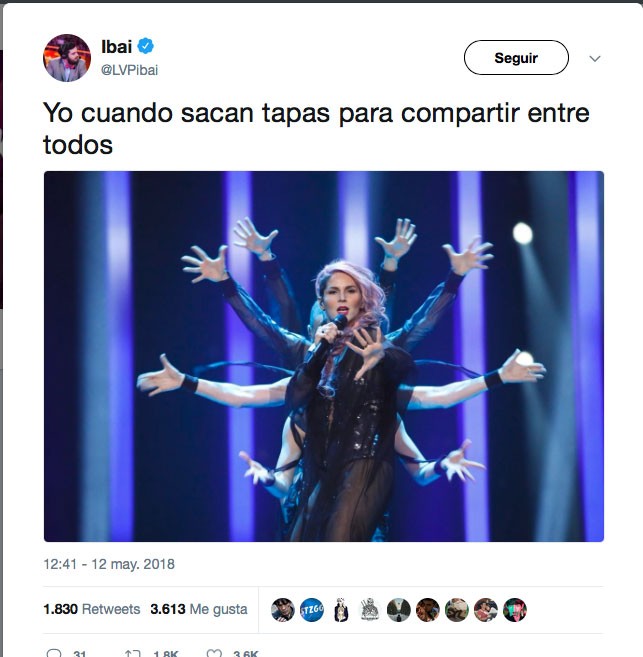Open the tweet options chevron dropdown
This screenshot has height=657, width=643.
595,59
